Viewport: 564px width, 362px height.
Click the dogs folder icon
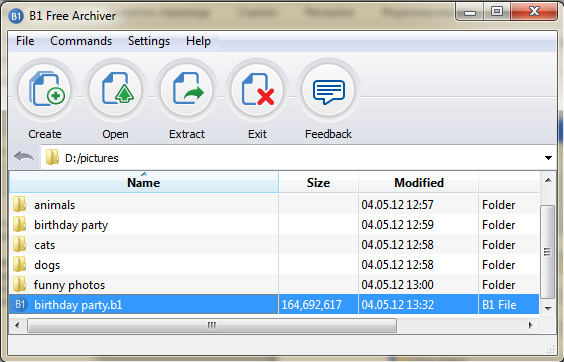click(19, 265)
